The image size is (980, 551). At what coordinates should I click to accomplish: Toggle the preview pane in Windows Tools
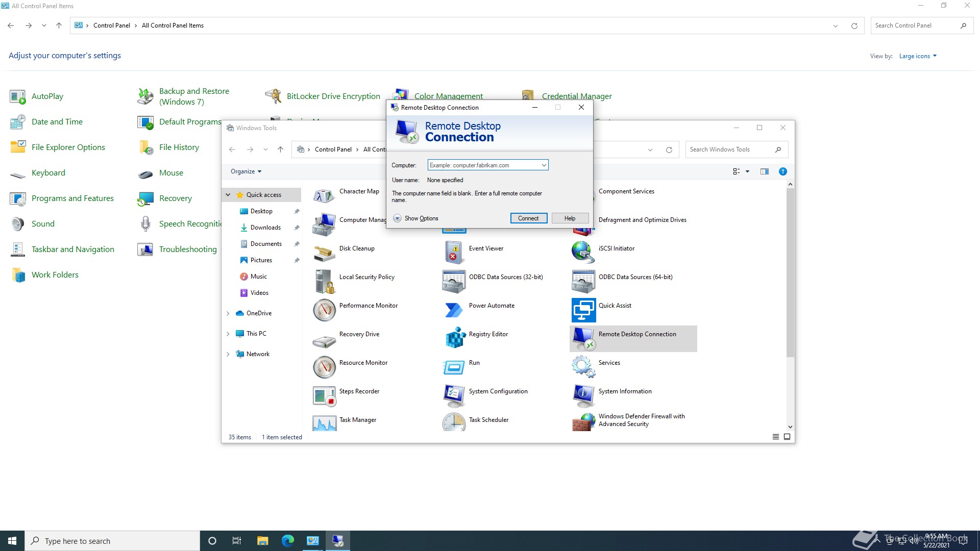click(x=764, y=171)
